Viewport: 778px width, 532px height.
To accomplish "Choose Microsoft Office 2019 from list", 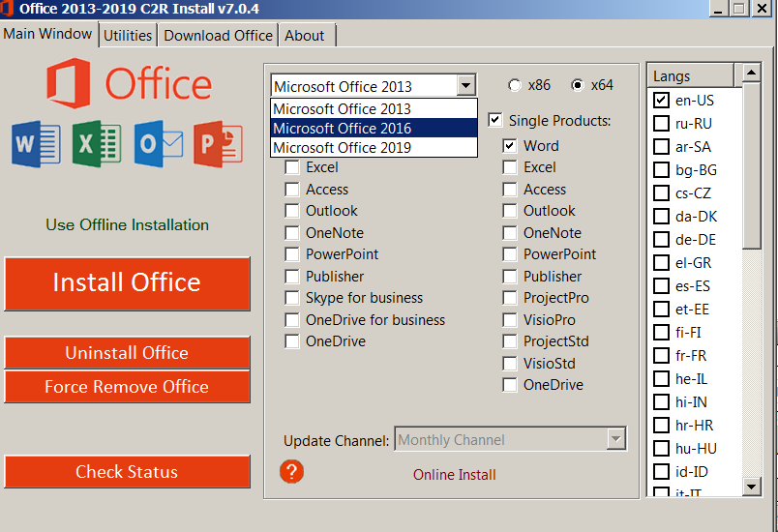I will 374,147.
